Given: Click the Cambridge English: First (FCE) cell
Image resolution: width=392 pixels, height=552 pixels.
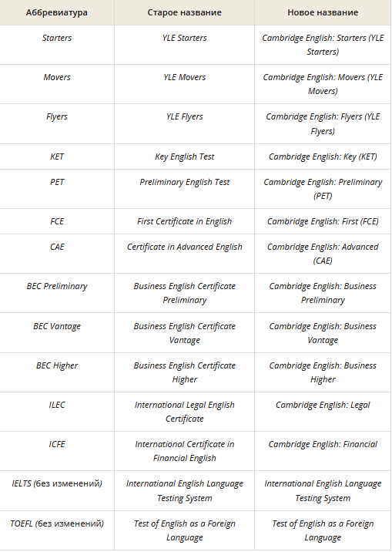Looking at the screenshot, I should [323, 221].
